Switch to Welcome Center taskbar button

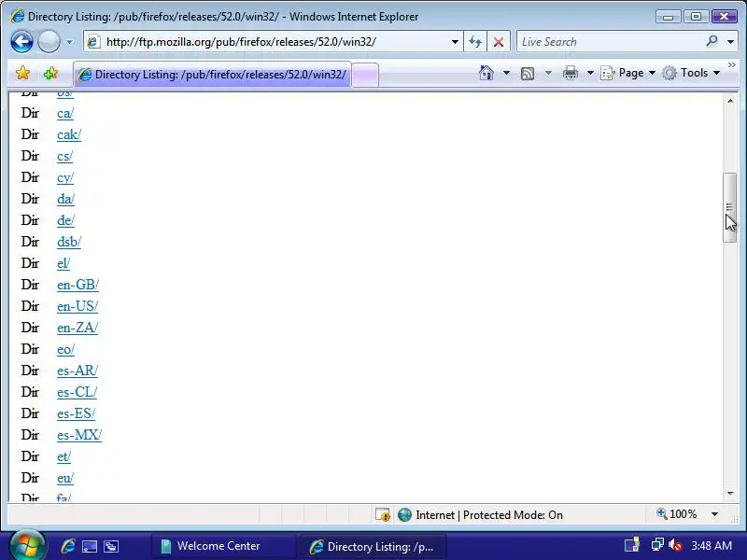[223, 546]
